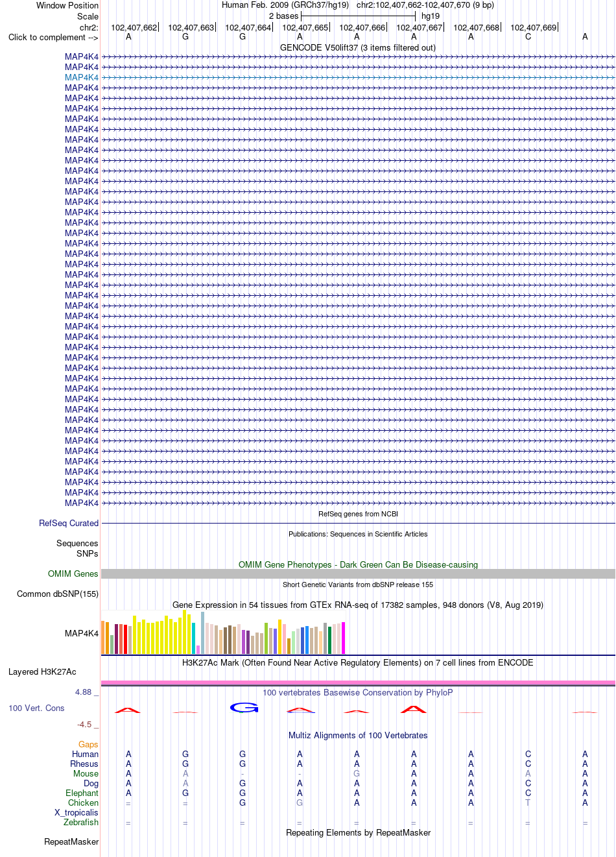
Task: Click the highlighted light-blue MAP4K4 transcript label
Action: click(x=82, y=77)
